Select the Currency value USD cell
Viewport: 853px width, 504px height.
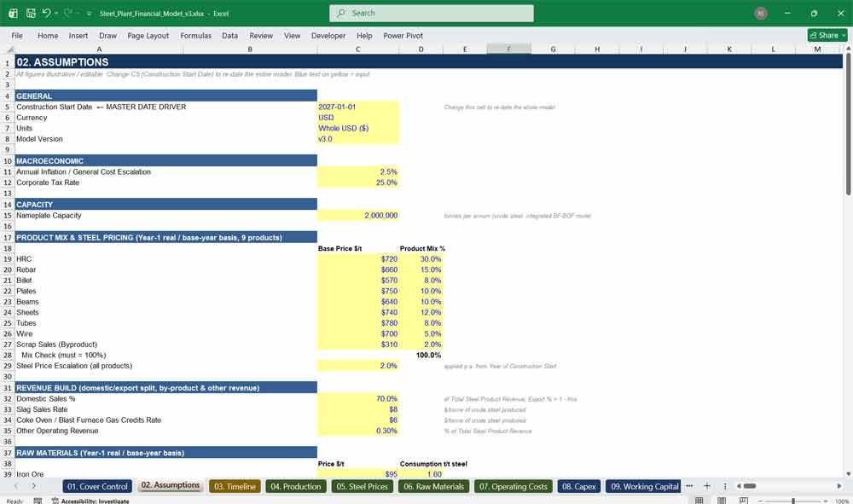[x=358, y=118]
